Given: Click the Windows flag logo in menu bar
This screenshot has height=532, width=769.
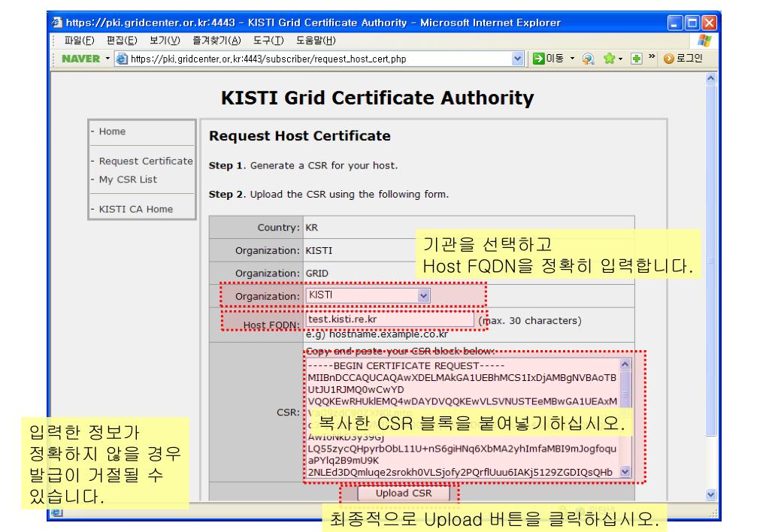Looking at the screenshot, I should tap(704, 41).
